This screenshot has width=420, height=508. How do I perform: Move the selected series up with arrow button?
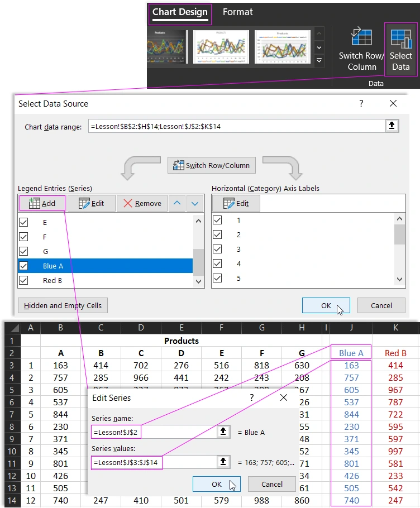tap(177, 203)
